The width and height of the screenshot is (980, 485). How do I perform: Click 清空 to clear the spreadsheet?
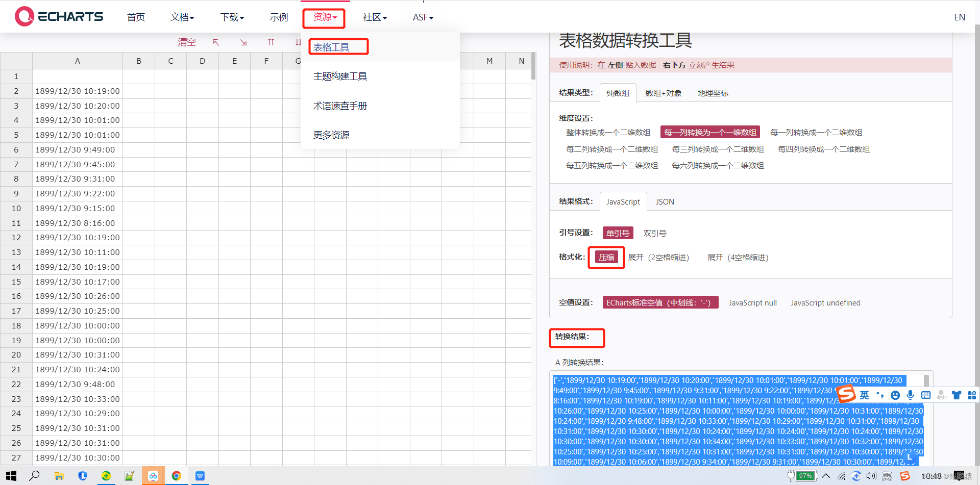click(186, 42)
